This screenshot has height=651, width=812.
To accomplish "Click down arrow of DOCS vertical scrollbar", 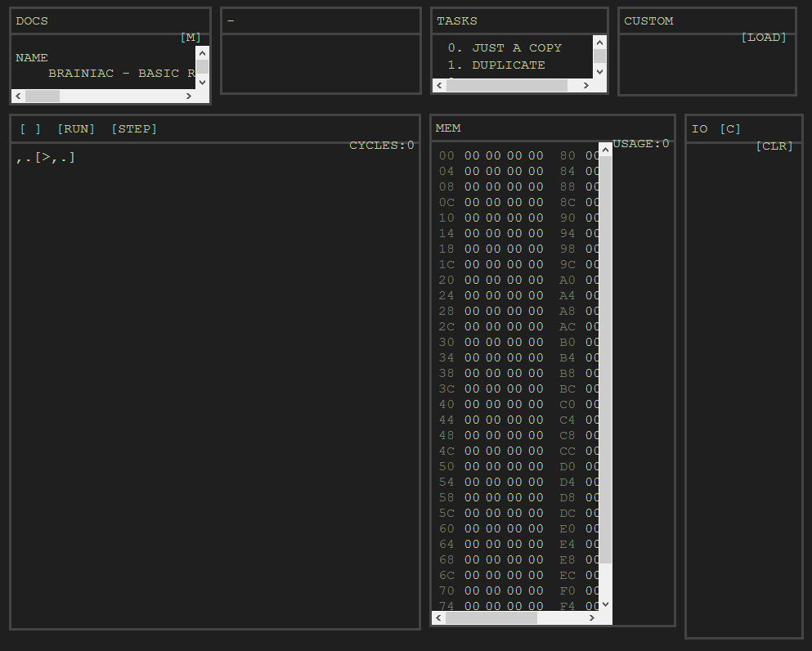I will tap(202, 81).
